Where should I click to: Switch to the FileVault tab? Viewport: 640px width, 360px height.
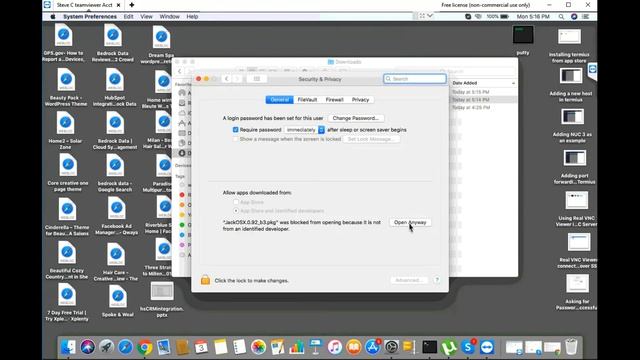click(x=307, y=100)
